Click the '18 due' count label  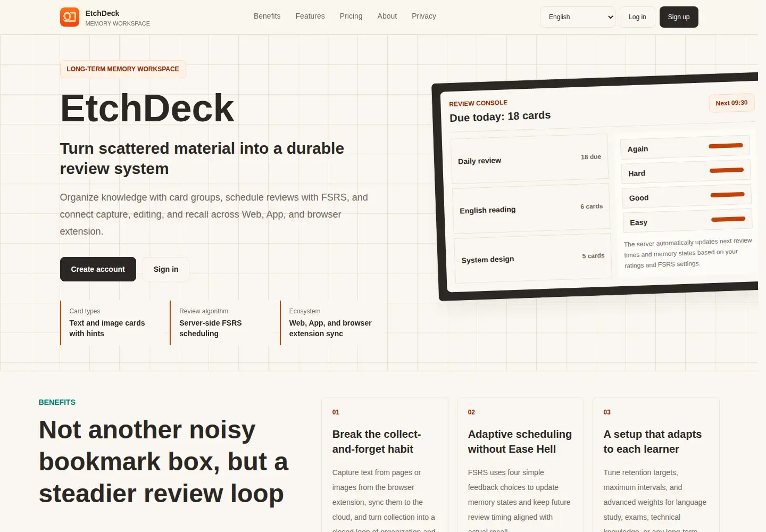pyautogui.click(x=591, y=157)
